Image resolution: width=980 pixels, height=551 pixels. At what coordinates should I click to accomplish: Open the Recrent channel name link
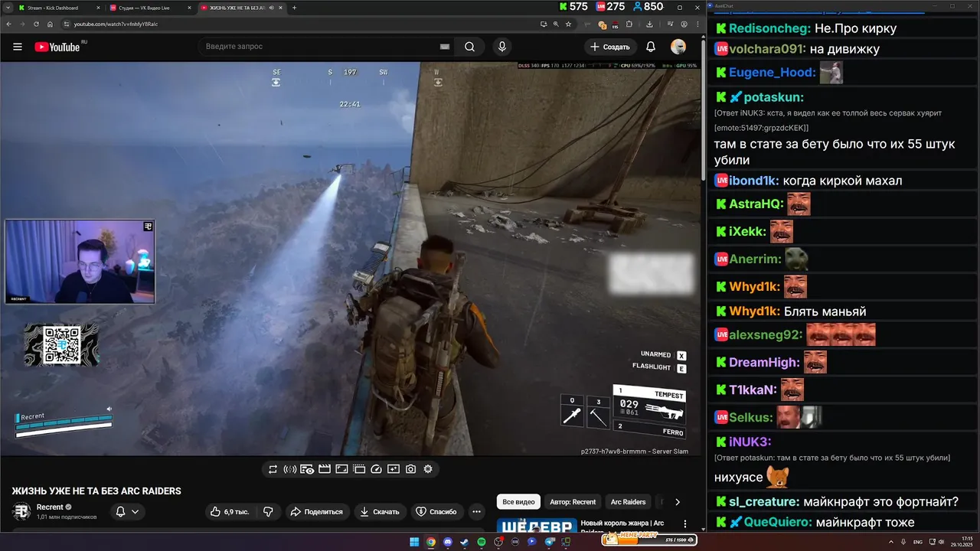[50, 507]
